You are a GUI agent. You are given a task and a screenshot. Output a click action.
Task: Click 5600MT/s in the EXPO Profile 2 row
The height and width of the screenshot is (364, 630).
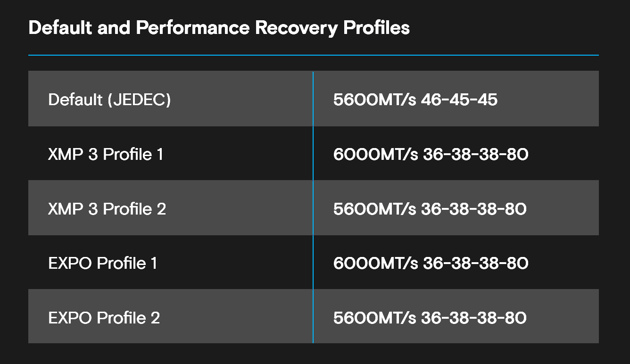pyautogui.click(x=374, y=318)
